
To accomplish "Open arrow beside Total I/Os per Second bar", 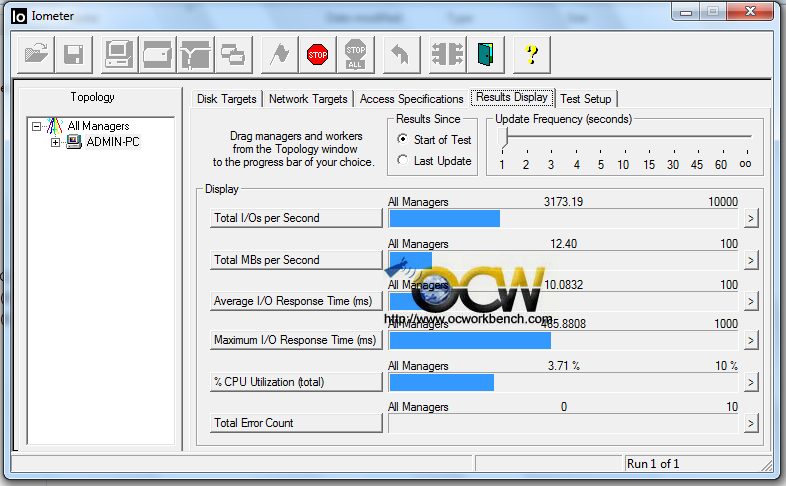I will click(750, 218).
